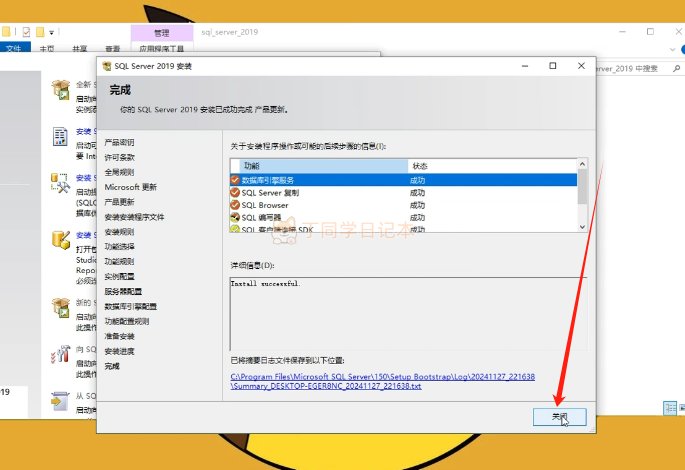Select the SQL 编写器 row text
This screenshot has height=470, width=685.
click(x=261, y=218)
